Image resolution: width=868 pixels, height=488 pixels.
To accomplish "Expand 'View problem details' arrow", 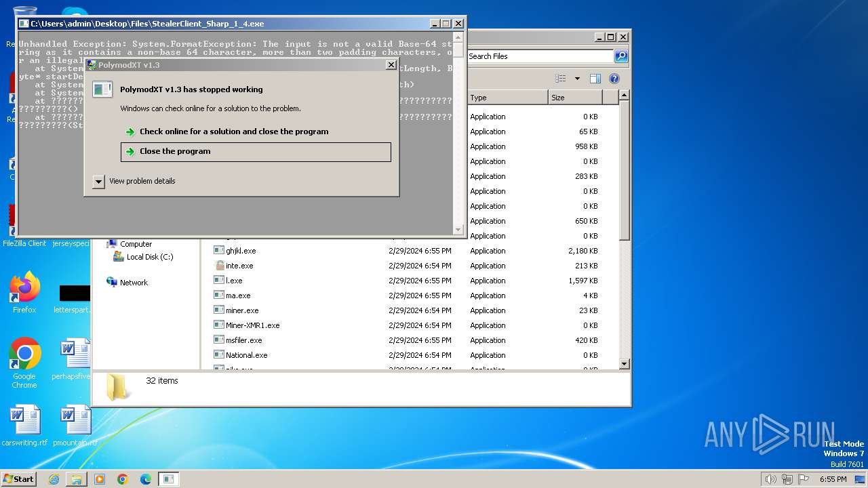I will (x=98, y=182).
